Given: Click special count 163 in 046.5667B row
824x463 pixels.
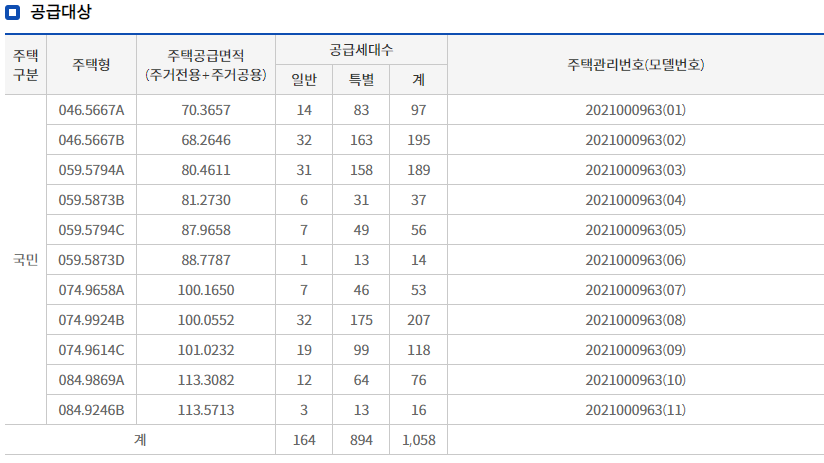Looking at the screenshot, I should [361, 140].
